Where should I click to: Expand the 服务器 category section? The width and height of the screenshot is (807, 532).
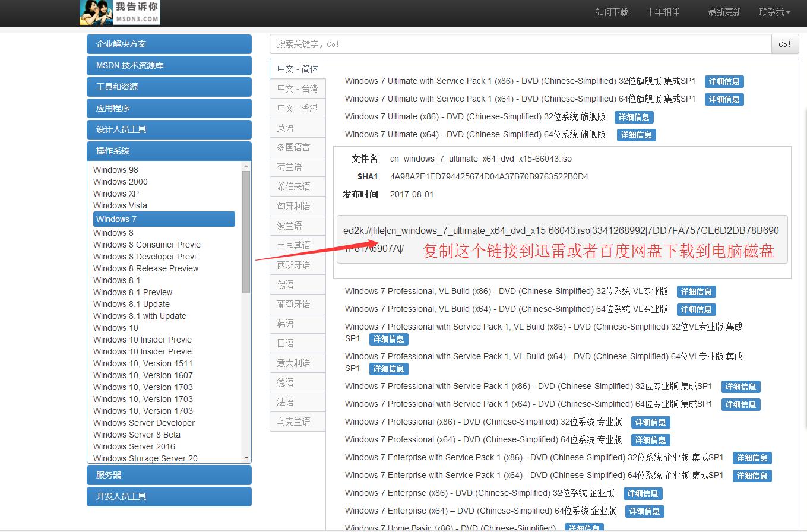pyautogui.click(x=169, y=475)
